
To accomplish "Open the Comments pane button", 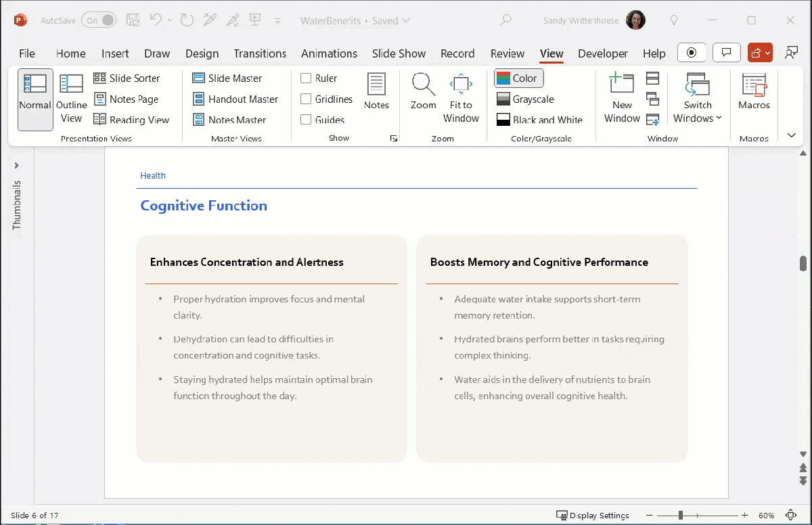I will point(727,53).
